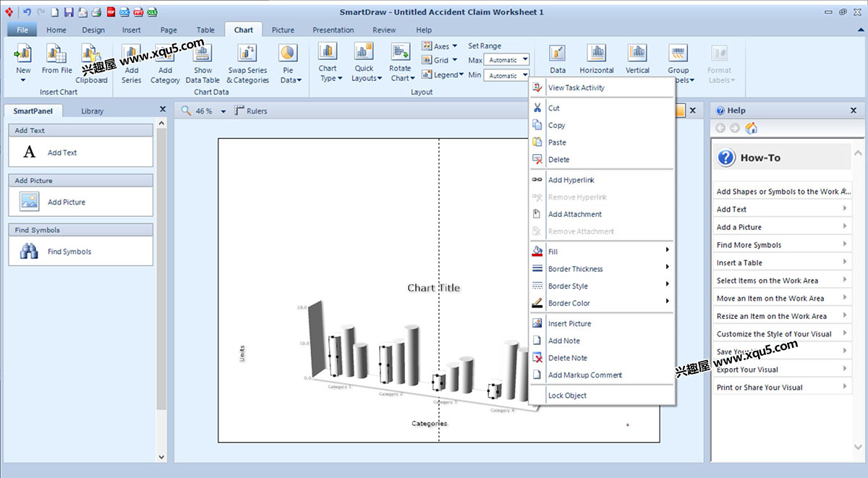
Task: Export to Excel using the XLS icon
Action: point(152,12)
